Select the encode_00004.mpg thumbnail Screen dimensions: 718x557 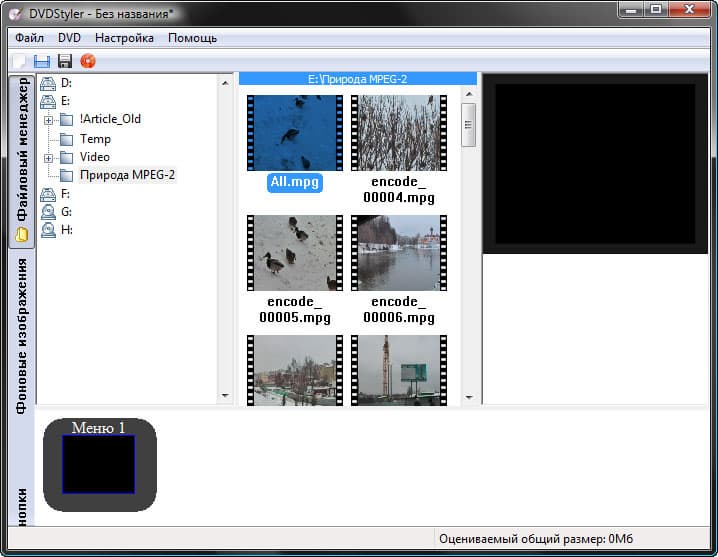(399, 133)
